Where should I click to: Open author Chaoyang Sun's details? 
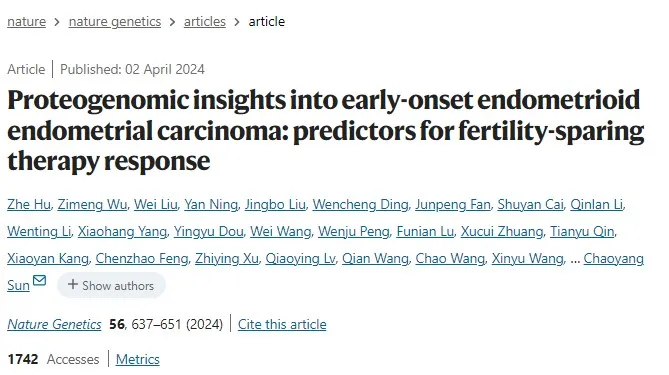pyautogui.click(x=614, y=259)
